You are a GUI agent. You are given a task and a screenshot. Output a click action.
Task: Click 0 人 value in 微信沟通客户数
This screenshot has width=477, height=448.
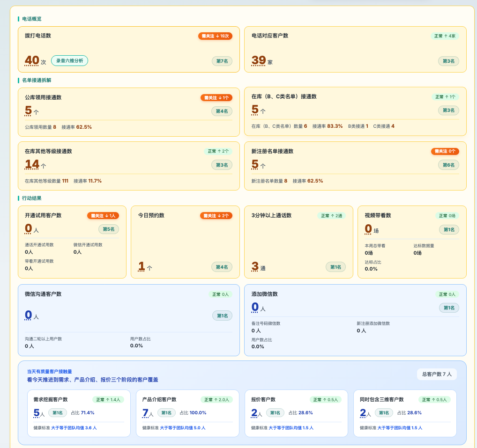click(32, 315)
